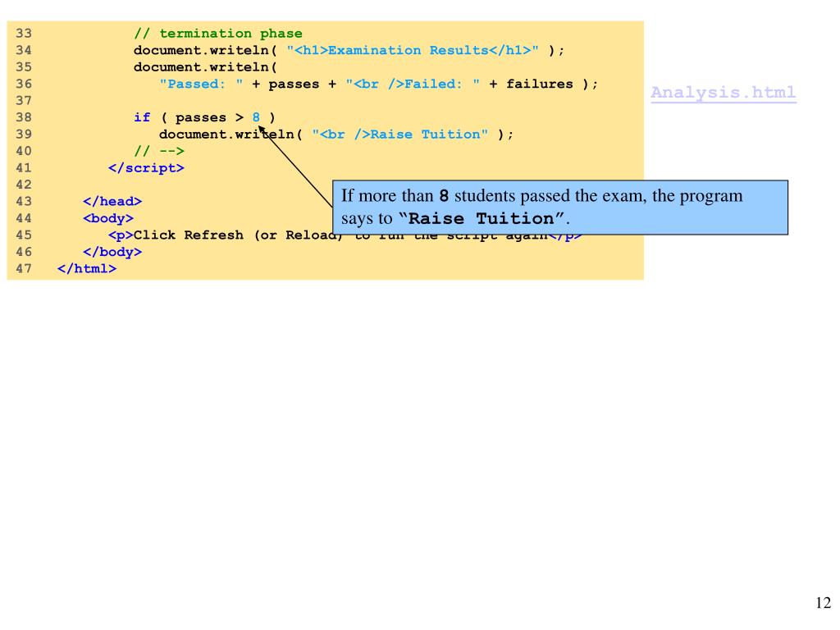
Task: Click the number 8 in the if condition
Action: [x=256, y=117]
